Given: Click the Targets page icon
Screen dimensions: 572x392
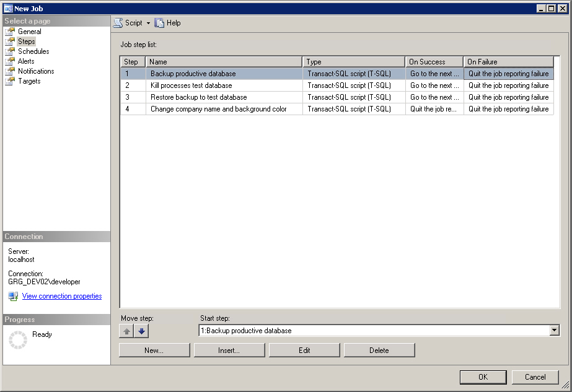Looking at the screenshot, I should tap(10, 81).
